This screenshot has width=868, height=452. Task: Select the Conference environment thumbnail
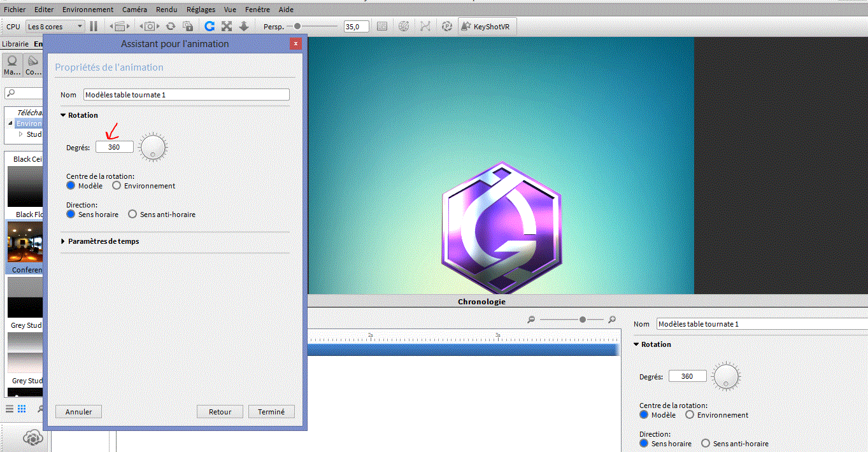[24, 242]
